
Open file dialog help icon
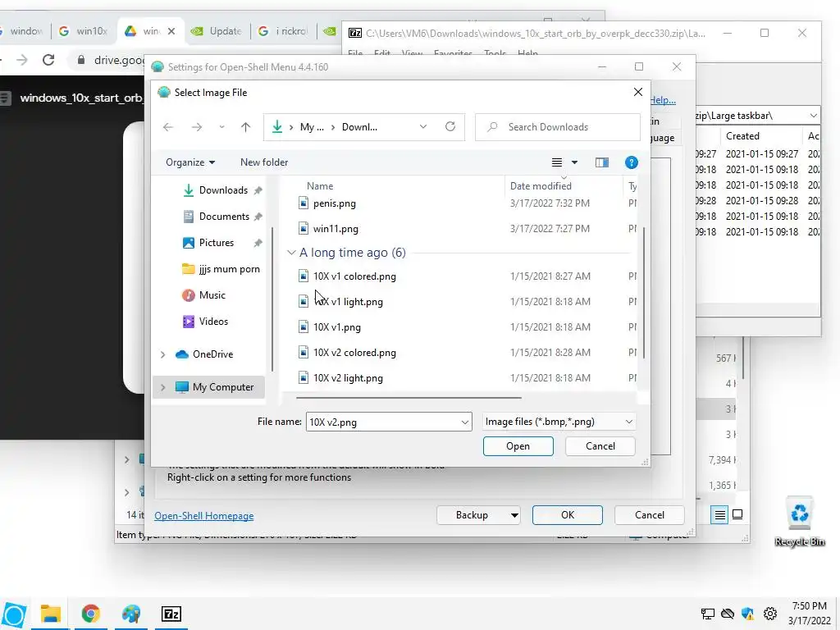(631, 162)
